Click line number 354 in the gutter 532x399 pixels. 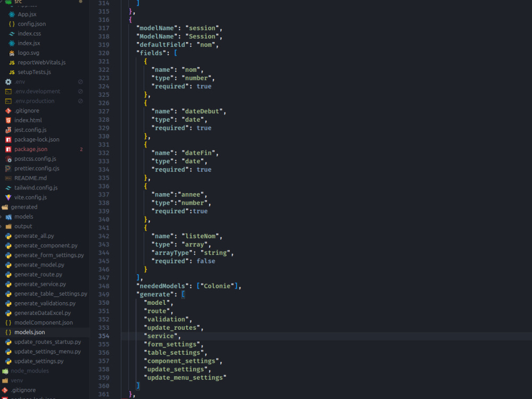point(104,336)
